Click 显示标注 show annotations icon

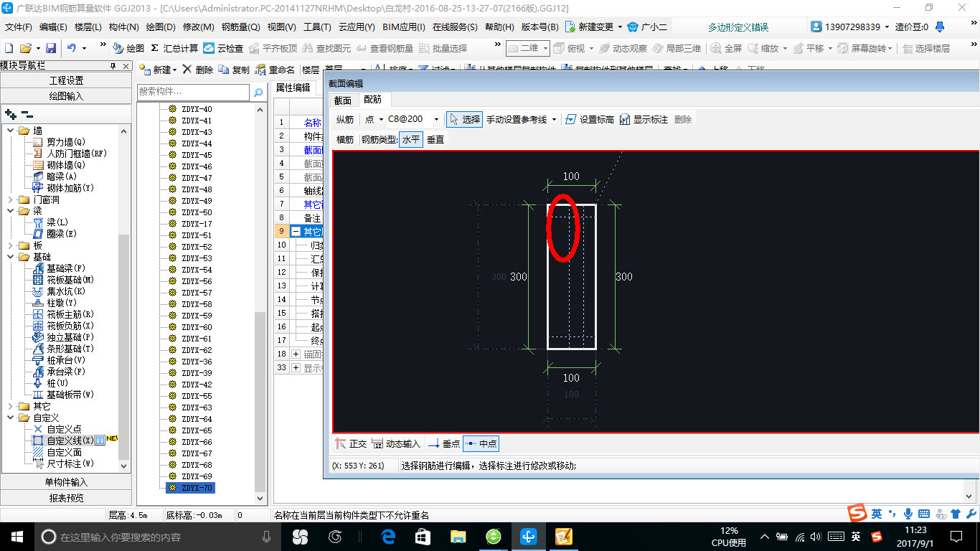(x=644, y=119)
